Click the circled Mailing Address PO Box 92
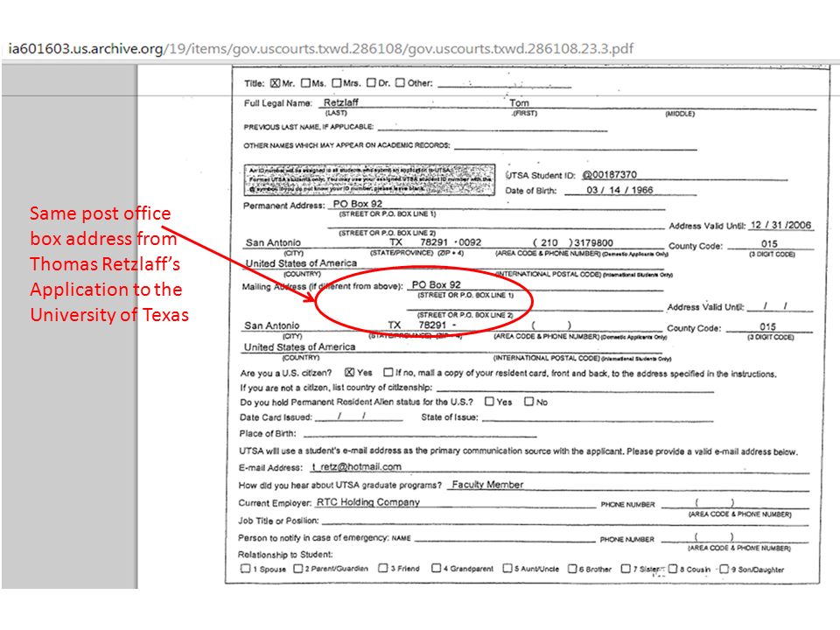840x630 pixels. pos(436,285)
